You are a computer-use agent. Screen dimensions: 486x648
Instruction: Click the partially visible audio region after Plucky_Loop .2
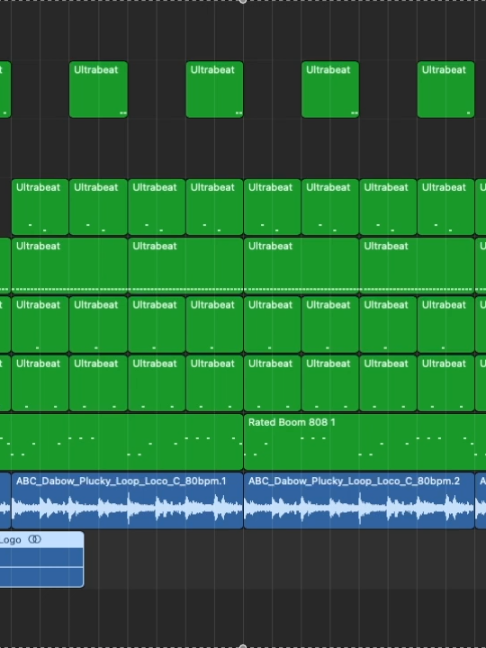[481, 500]
